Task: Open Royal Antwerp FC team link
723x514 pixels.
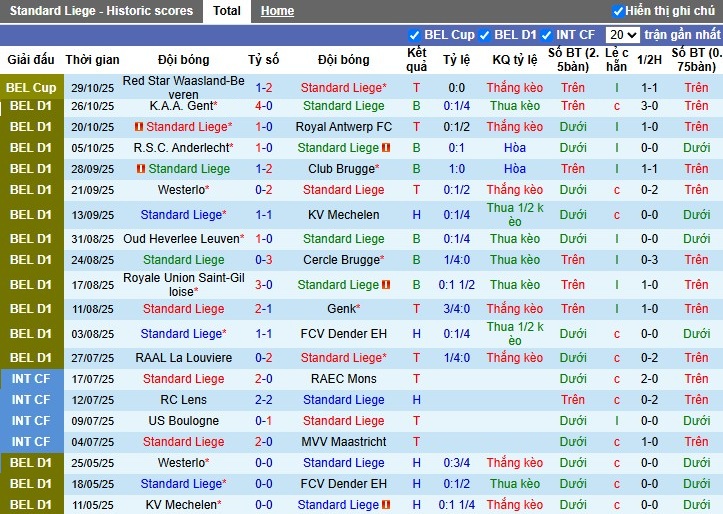Action: tap(344, 126)
